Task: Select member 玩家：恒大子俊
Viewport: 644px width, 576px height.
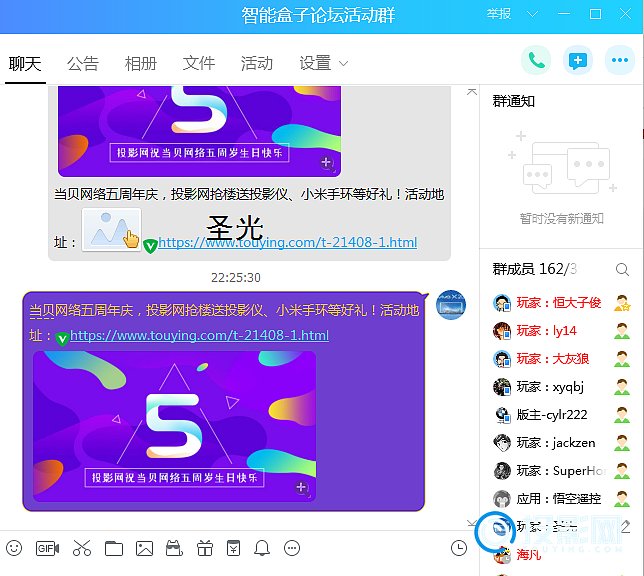Action: click(561, 303)
